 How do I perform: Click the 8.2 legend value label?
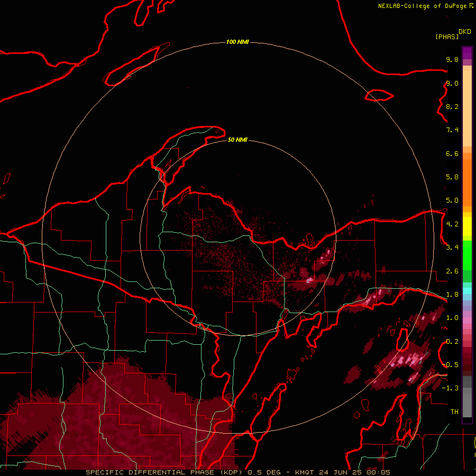452,106
